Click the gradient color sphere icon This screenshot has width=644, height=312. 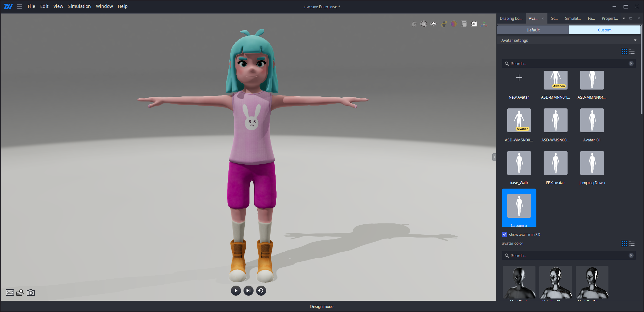(x=454, y=24)
